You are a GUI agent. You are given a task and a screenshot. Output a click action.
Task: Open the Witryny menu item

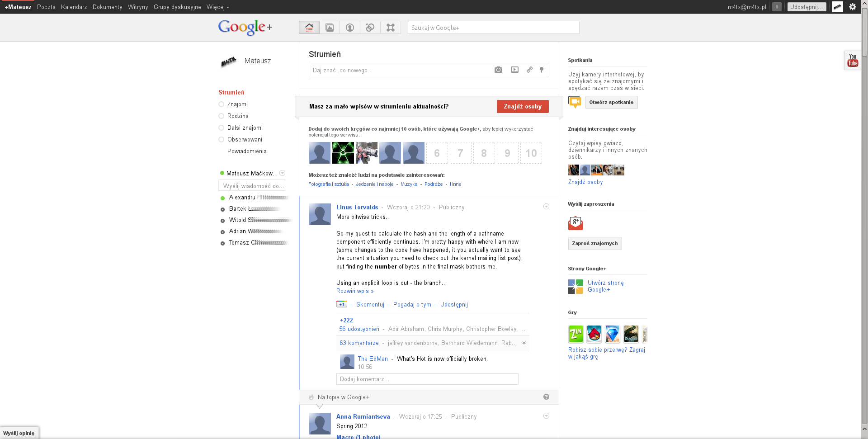[x=138, y=7]
